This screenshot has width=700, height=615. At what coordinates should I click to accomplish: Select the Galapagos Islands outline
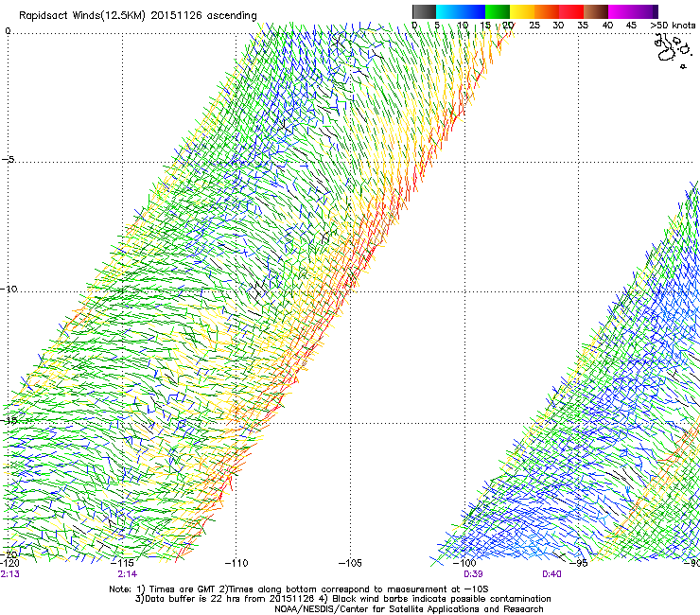(x=673, y=51)
